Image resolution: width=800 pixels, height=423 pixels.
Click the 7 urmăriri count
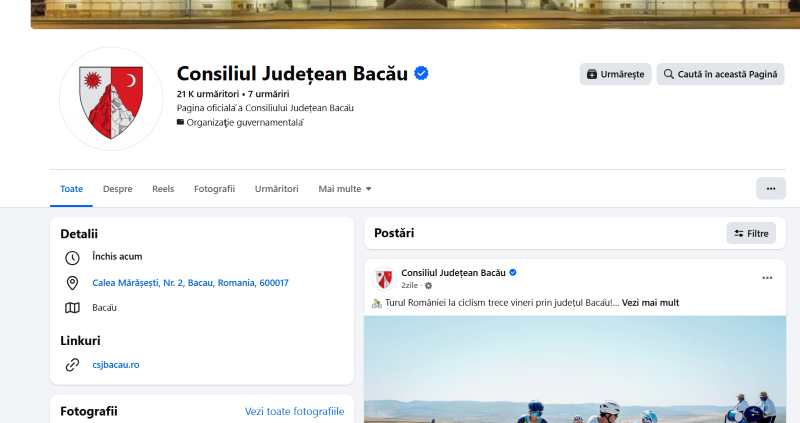click(x=268, y=94)
